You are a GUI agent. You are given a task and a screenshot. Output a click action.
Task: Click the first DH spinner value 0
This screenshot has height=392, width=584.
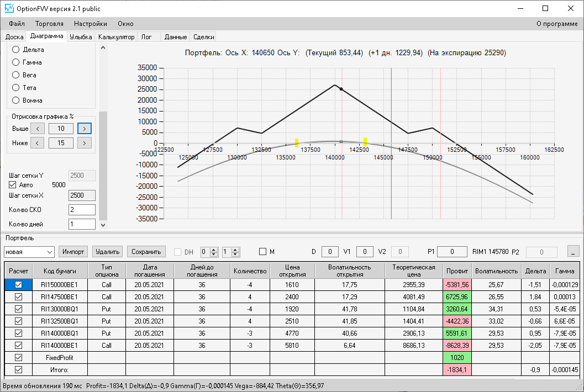[205, 252]
